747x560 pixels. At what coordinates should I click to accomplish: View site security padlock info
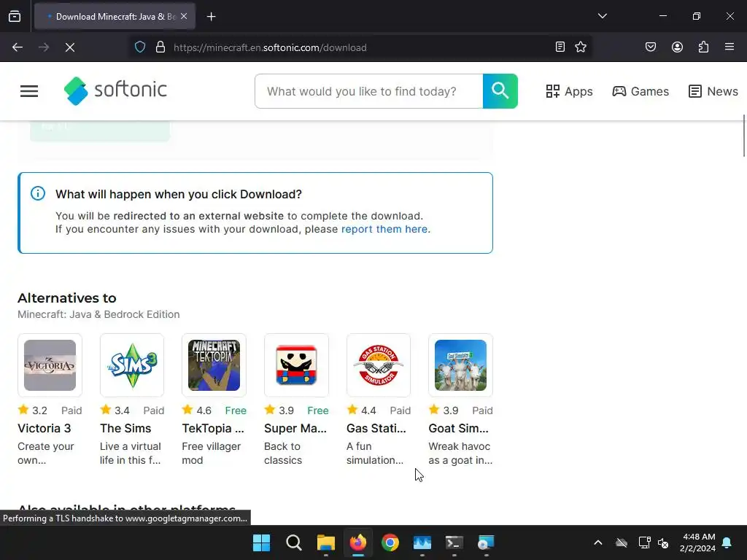tap(160, 47)
